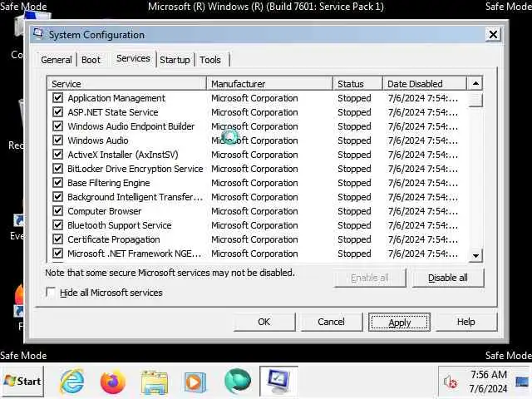Select the Application Management row name
Screen dimensions: 532x399
(x=116, y=98)
